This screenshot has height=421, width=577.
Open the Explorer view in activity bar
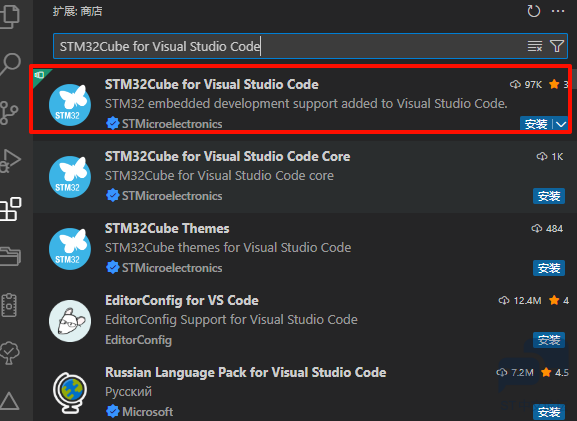(9, 15)
